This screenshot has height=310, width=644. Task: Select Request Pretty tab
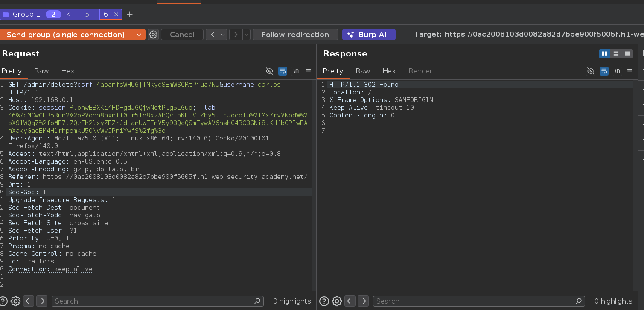[12, 71]
